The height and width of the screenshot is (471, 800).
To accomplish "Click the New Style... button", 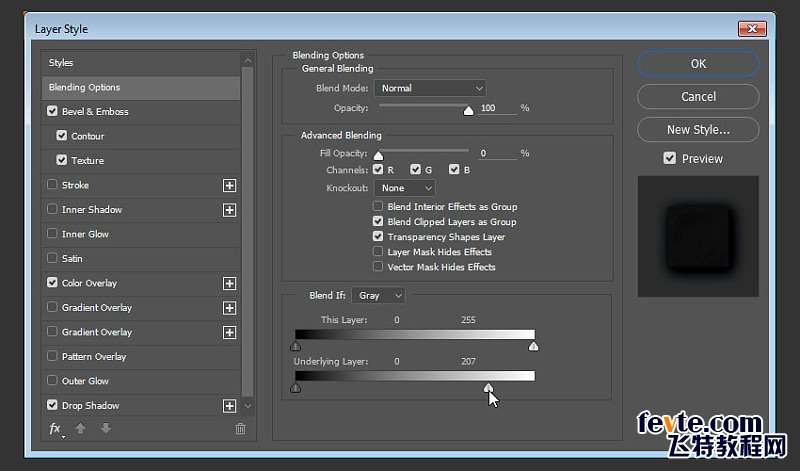I will click(x=698, y=130).
